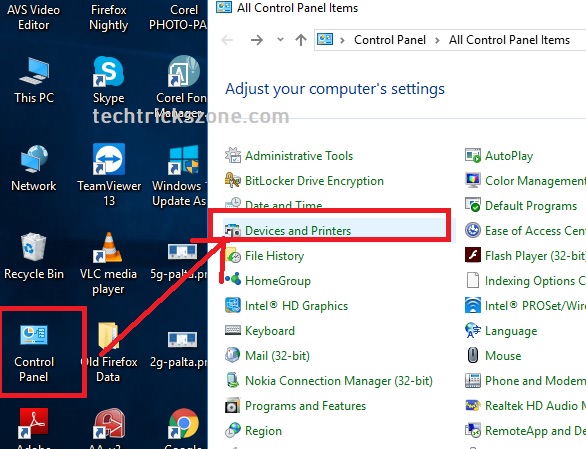The image size is (586, 449).
Task: Select the All Control Panel Items breadcrumb
Action: tap(509, 40)
